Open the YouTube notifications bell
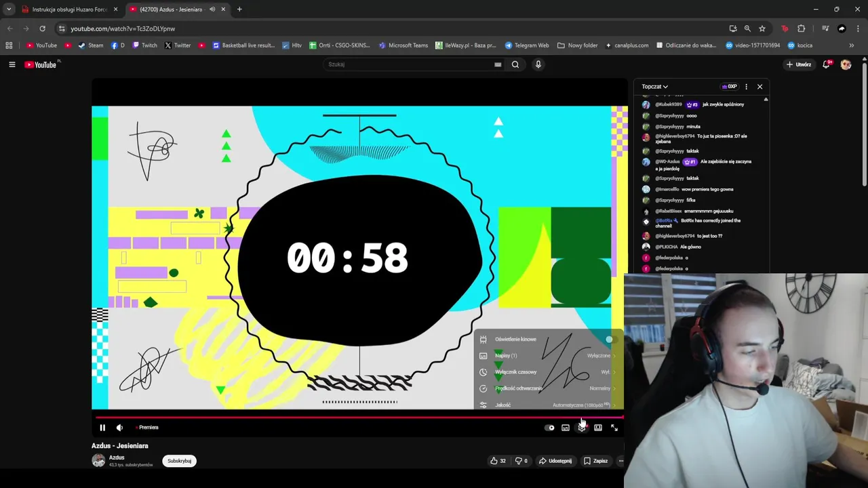 pyautogui.click(x=826, y=64)
